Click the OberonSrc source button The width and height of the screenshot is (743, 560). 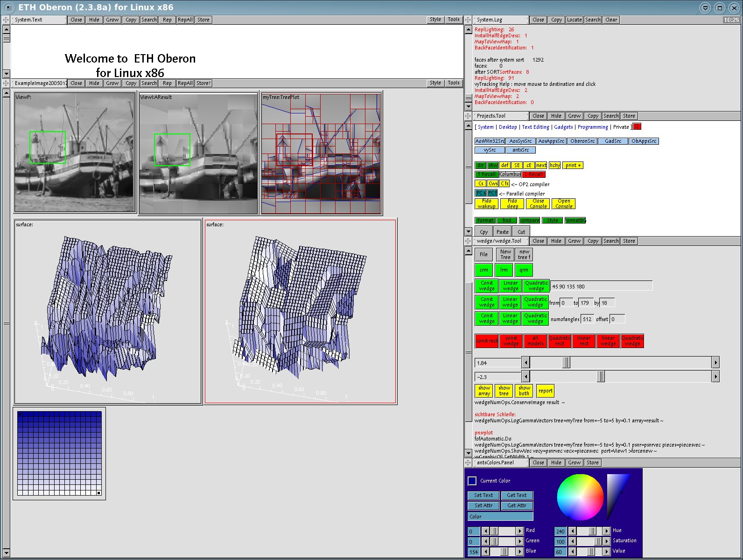(582, 141)
